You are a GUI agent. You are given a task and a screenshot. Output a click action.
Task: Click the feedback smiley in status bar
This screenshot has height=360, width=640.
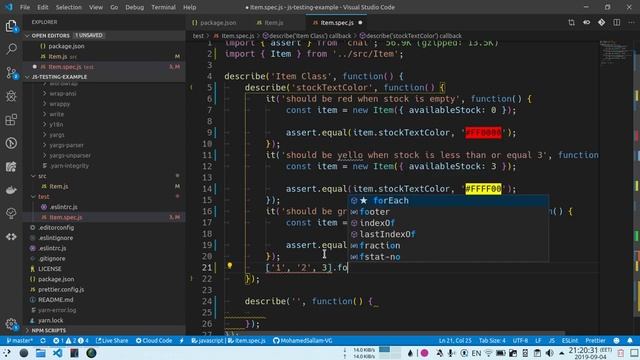(616, 340)
